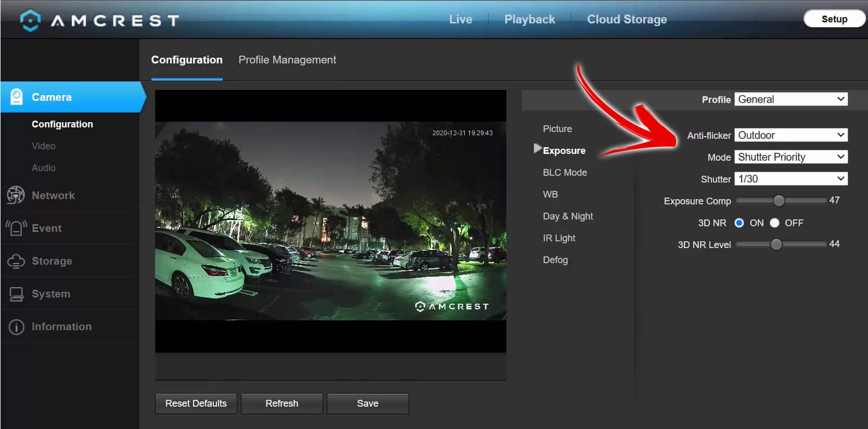
Task: Turn 3D NR on
Action: 739,223
